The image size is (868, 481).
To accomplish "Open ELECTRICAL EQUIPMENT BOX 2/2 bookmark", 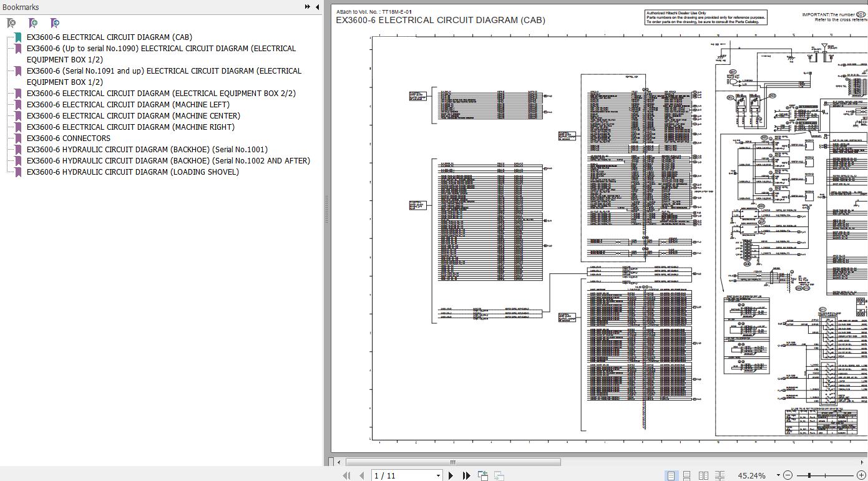I will [162, 93].
